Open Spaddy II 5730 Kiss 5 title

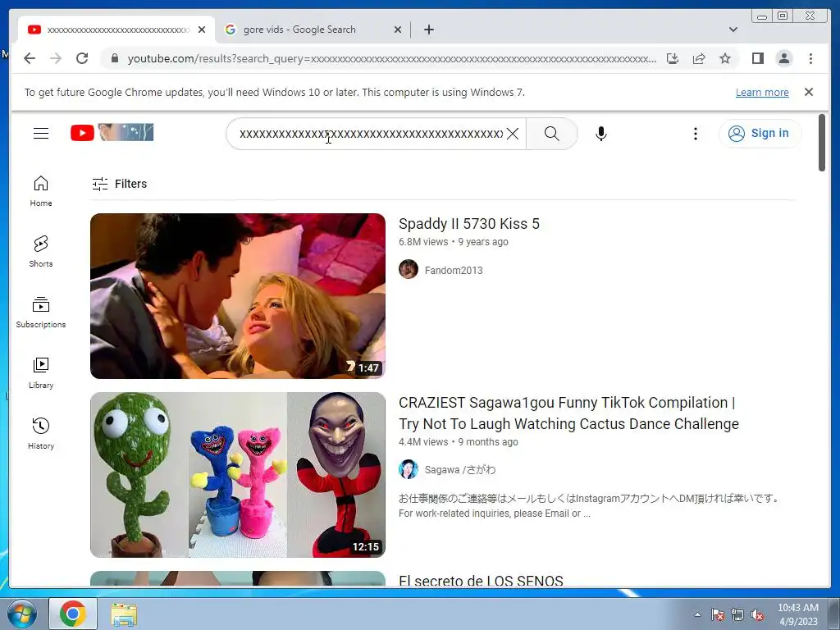[468, 224]
